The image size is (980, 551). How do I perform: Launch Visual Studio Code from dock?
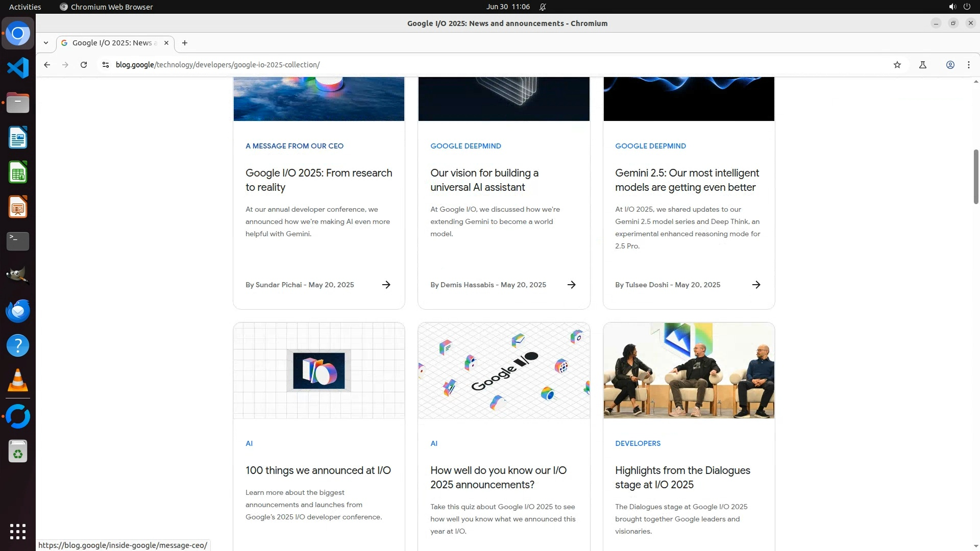point(18,68)
